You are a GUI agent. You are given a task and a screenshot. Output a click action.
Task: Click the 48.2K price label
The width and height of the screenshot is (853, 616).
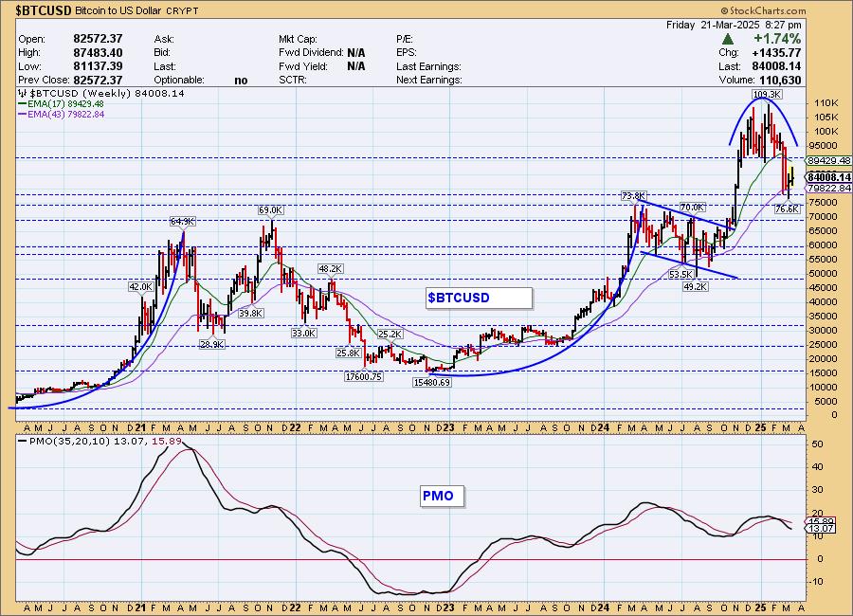point(330,269)
